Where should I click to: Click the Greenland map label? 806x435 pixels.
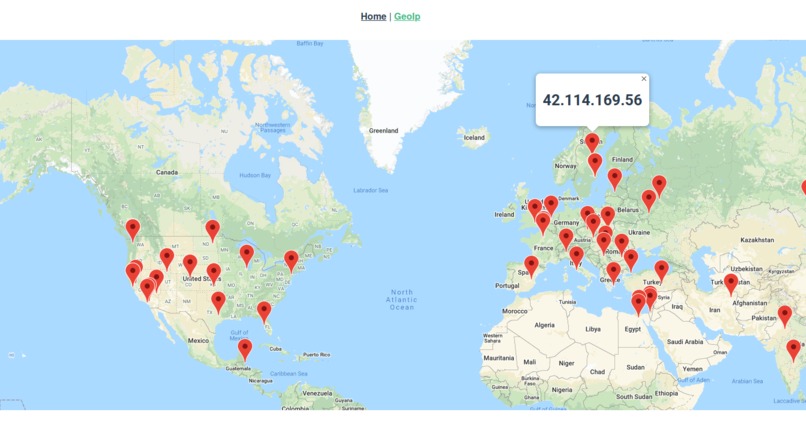[383, 131]
